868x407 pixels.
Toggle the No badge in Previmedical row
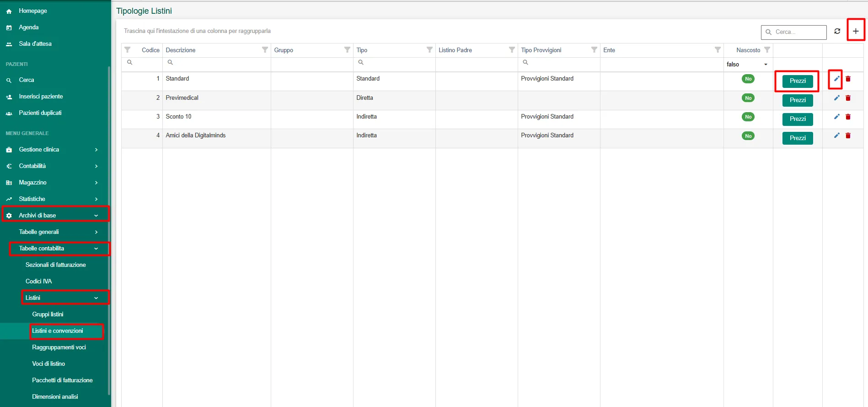pyautogui.click(x=748, y=98)
